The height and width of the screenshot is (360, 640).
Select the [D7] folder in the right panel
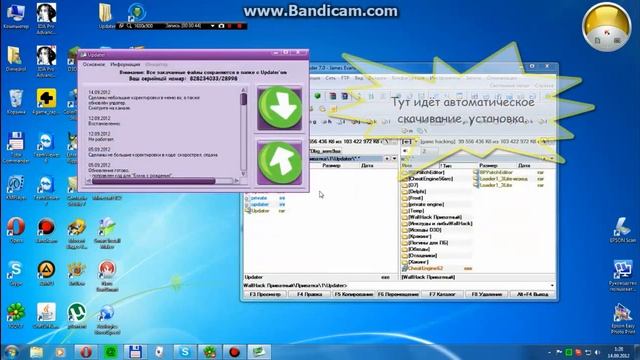pos(410,185)
